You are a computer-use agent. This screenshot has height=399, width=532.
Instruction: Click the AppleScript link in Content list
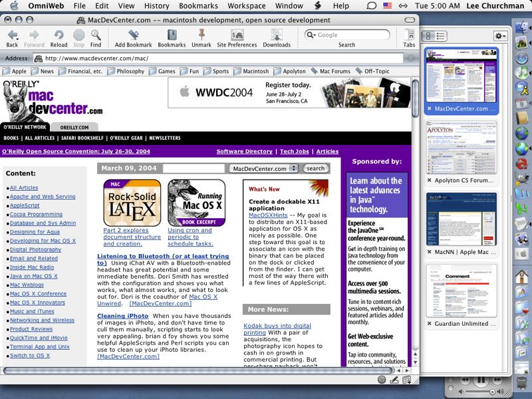(x=25, y=205)
